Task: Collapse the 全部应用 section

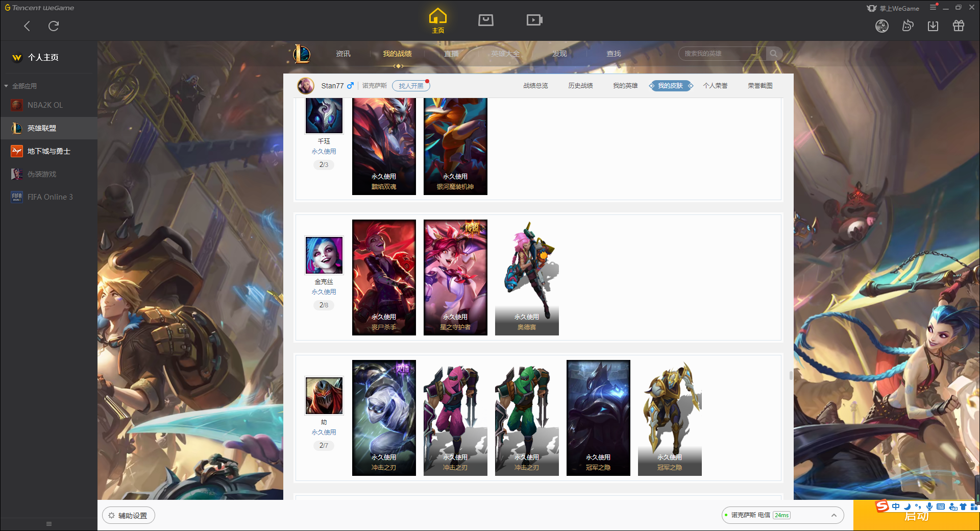Action: coord(20,86)
